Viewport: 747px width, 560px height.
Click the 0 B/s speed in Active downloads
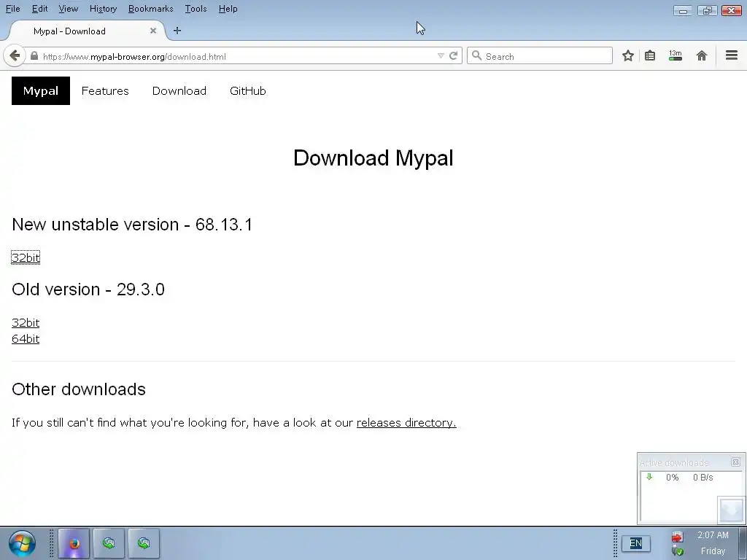[703, 477]
